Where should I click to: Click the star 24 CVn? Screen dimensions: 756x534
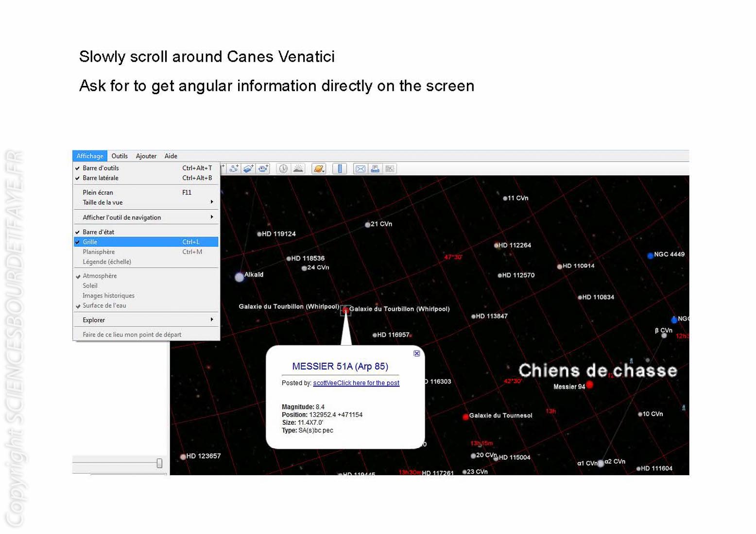click(304, 268)
